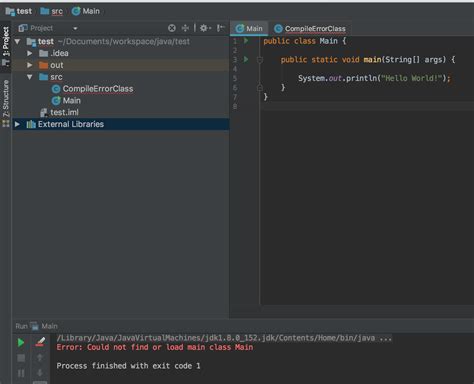474x384 pixels.
Task: Click the test breadcrumb in navigation bar
Action: pyautogui.click(x=19, y=11)
